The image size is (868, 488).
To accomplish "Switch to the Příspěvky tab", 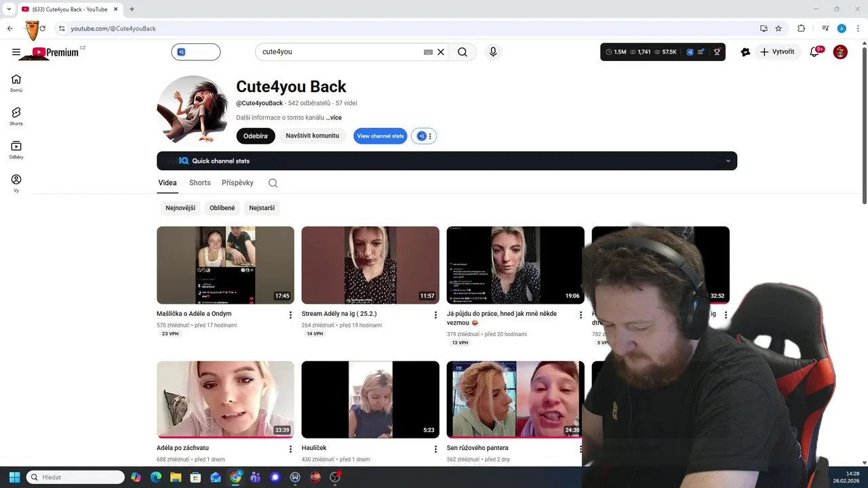I will coord(237,183).
